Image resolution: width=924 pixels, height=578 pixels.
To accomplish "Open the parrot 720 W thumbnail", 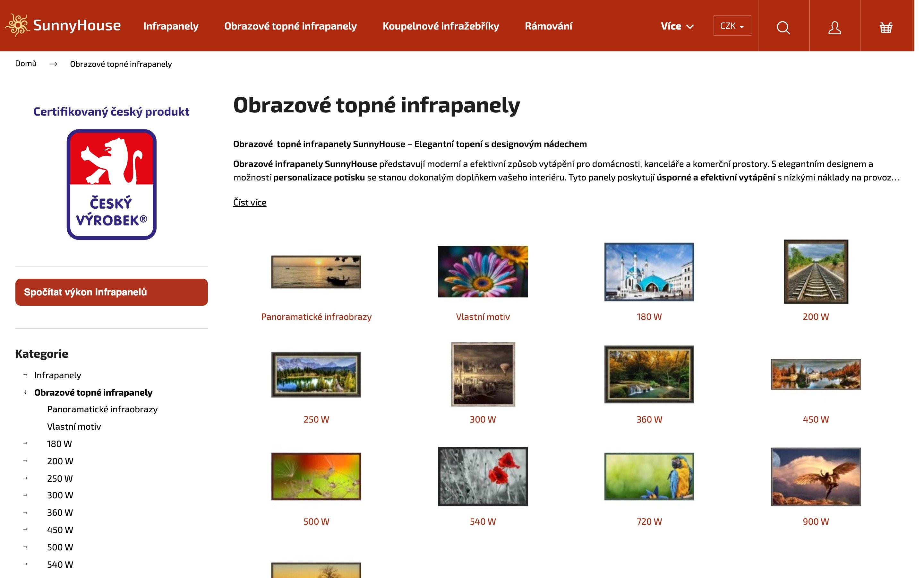I will click(x=649, y=476).
